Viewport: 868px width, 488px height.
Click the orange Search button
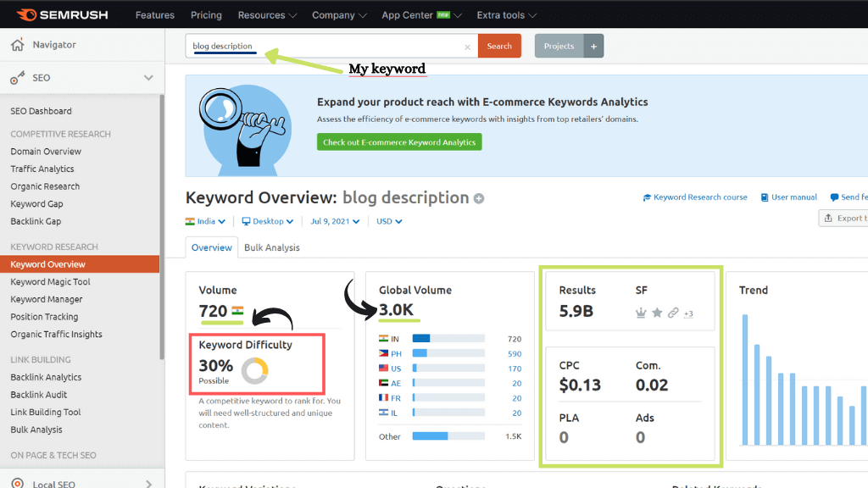click(499, 46)
